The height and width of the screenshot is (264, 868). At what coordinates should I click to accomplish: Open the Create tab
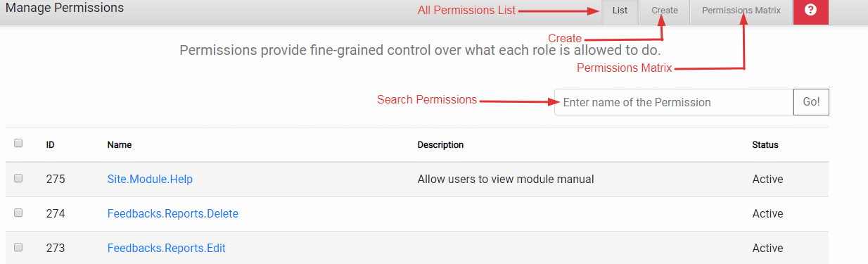665,11
